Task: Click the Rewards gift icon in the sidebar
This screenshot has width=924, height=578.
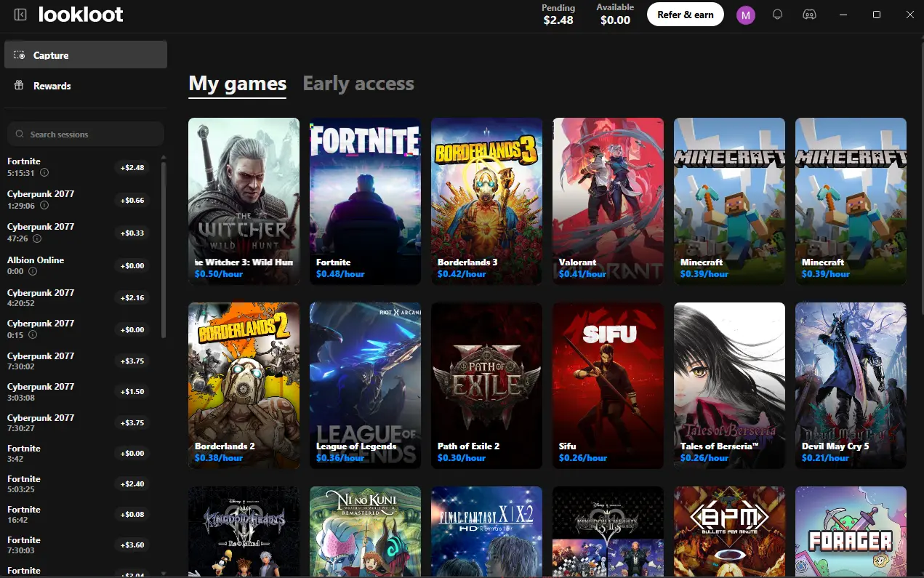Action: click(20, 86)
